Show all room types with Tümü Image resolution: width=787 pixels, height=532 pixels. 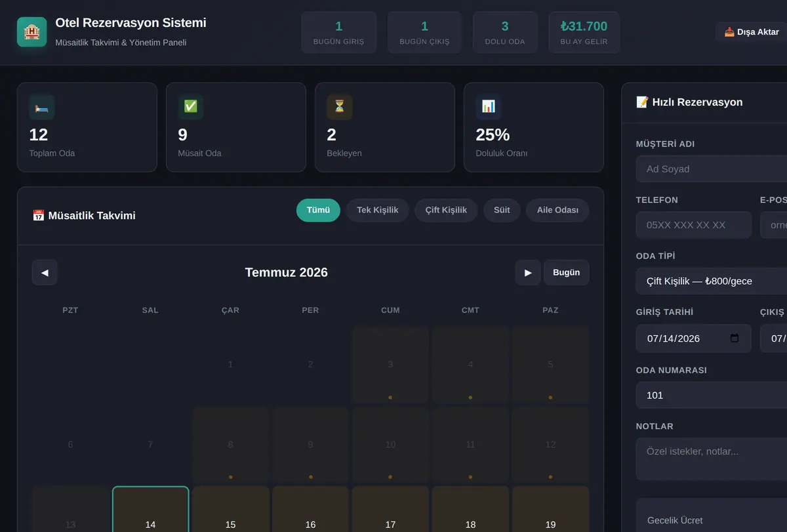(318, 210)
